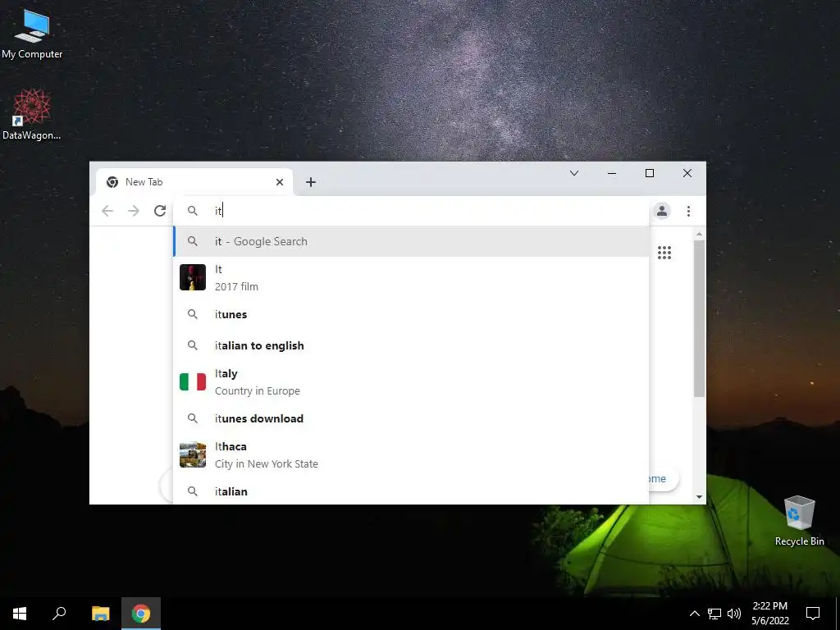Open the tab search chevron
The width and height of the screenshot is (840, 630).
tap(573, 173)
